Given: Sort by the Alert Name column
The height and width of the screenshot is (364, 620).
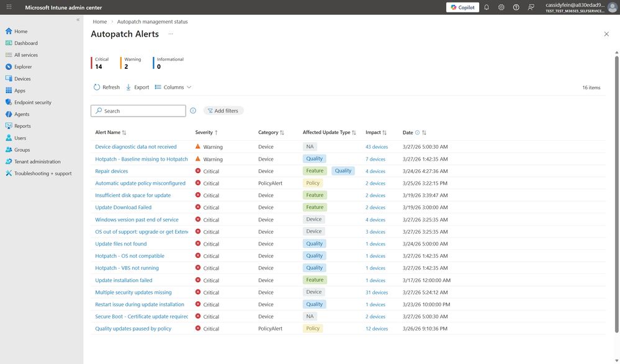Looking at the screenshot, I should pyautogui.click(x=110, y=133).
